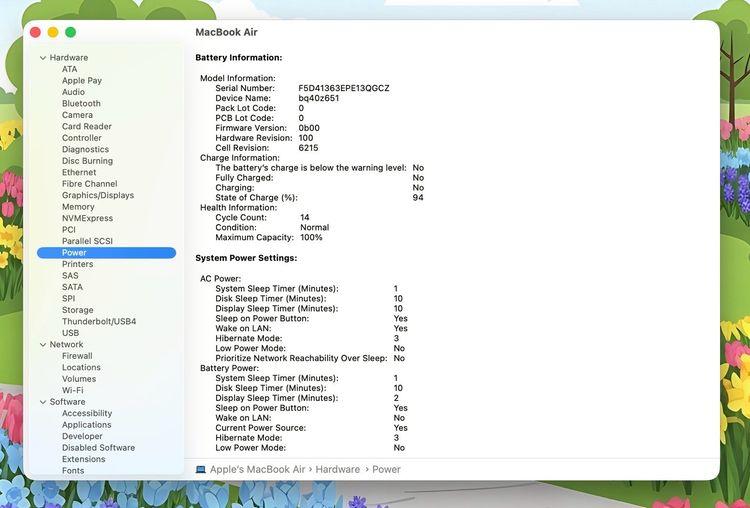Select SAS in the sidebar
This screenshot has height=508, width=750.
pyautogui.click(x=70, y=276)
